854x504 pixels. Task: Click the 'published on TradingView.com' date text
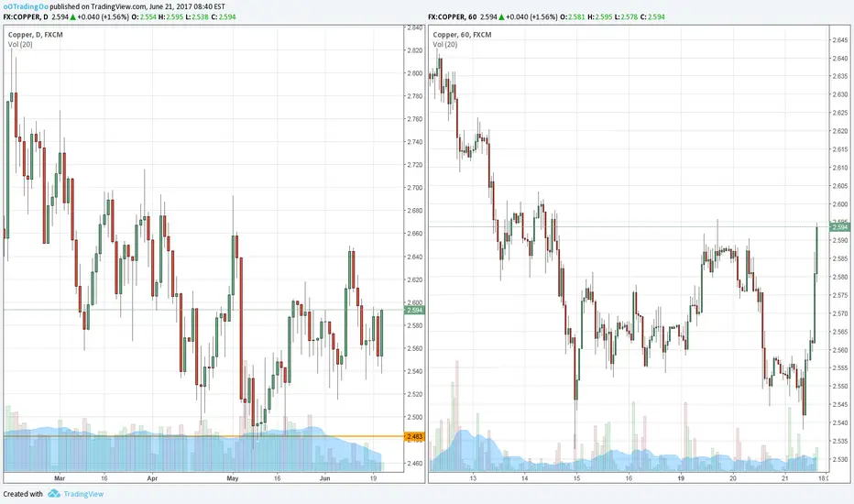point(137,7)
